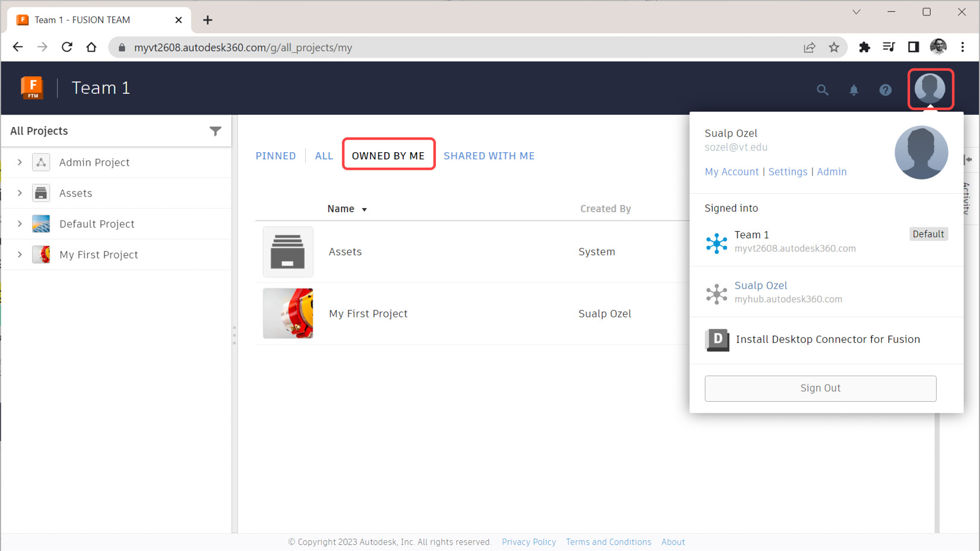Select Default Project in the sidebar tree
The width and height of the screenshot is (980, 551).
[97, 224]
